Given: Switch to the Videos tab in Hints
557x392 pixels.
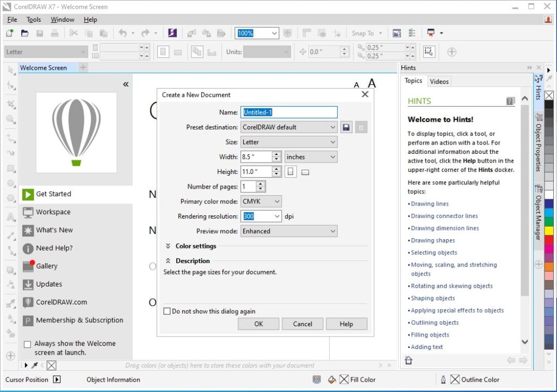Looking at the screenshot, I should click(x=439, y=82).
